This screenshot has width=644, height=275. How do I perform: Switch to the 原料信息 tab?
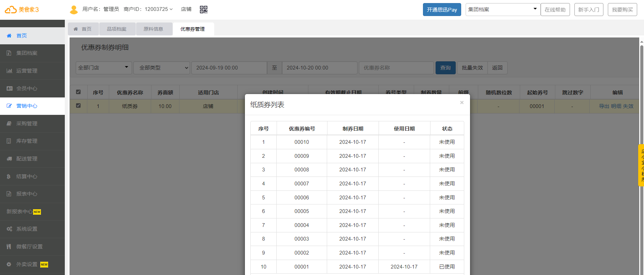[154, 29]
